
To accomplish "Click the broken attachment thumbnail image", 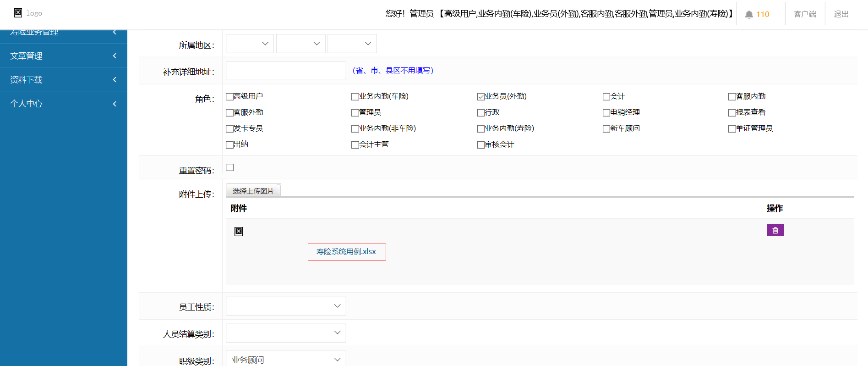I will click(x=239, y=232).
